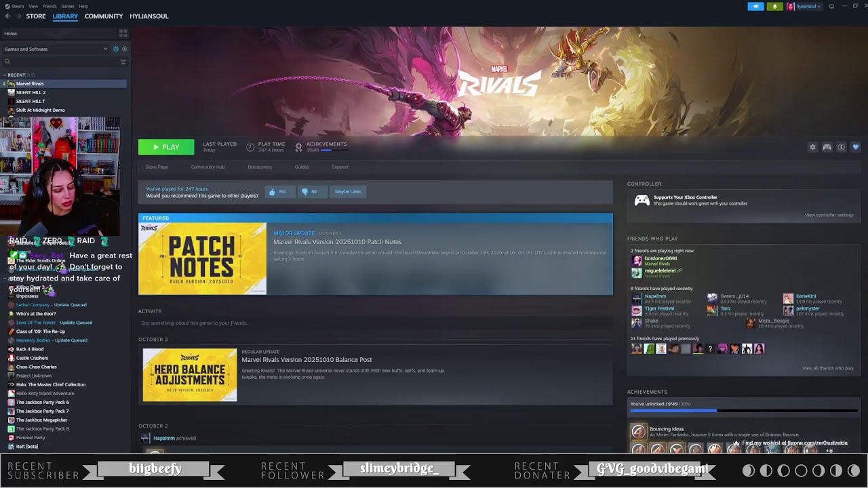Go forward with the navigation forward arrow

coord(18,16)
